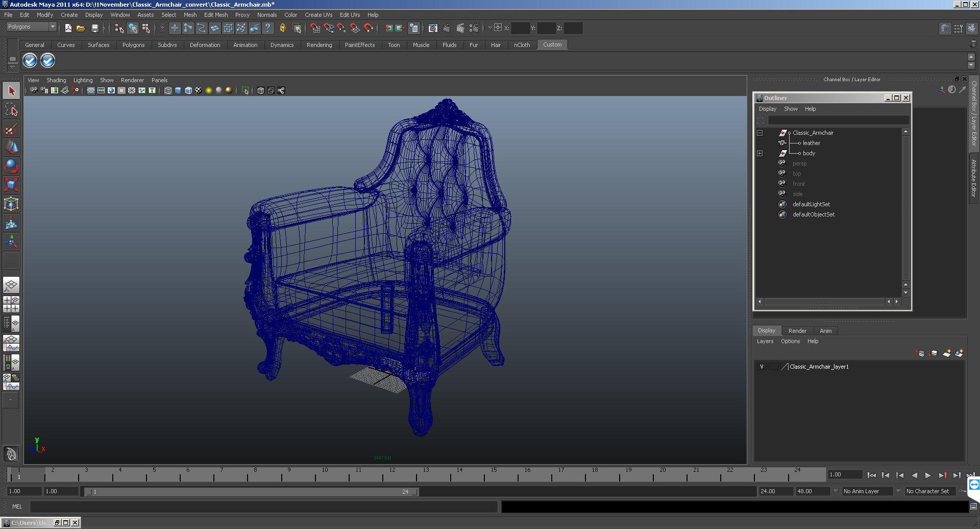This screenshot has height=531, width=980.
Task: Toggle use all lights yellow sphere
Action: pos(209,90)
